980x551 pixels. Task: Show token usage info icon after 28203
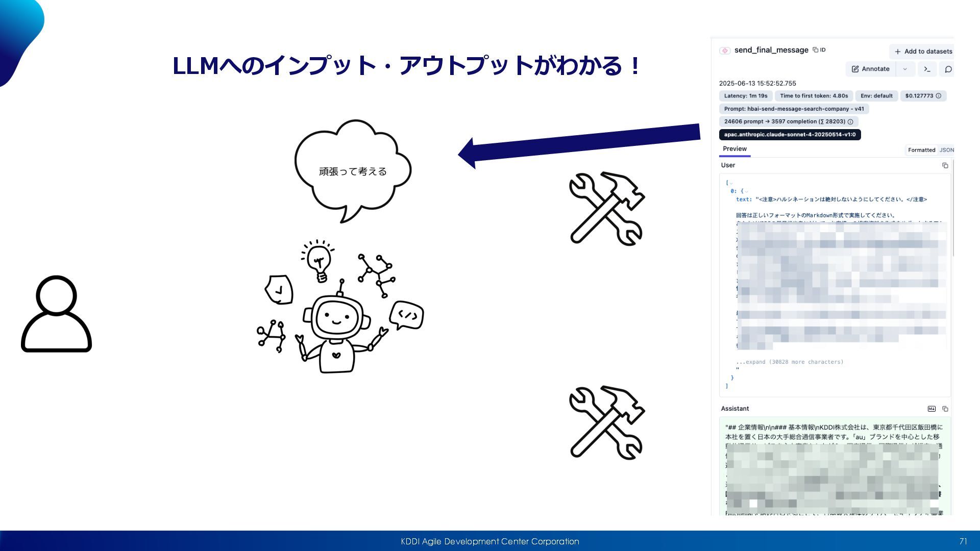click(850, 122)
